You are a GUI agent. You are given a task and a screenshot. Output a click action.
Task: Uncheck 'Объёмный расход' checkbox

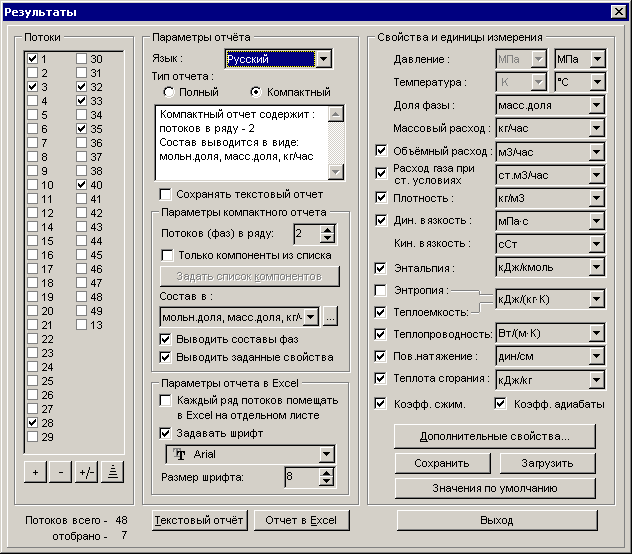[381, 151]
